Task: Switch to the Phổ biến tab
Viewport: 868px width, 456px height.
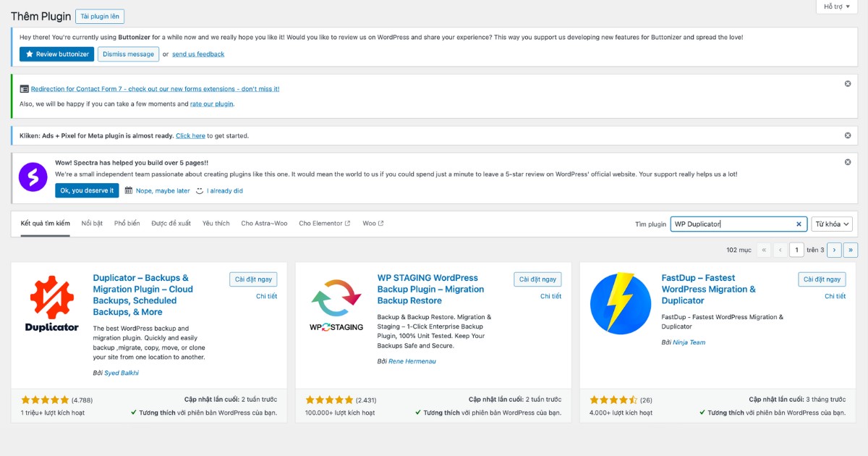Action: pyautogui.click(x=127, y=224)
